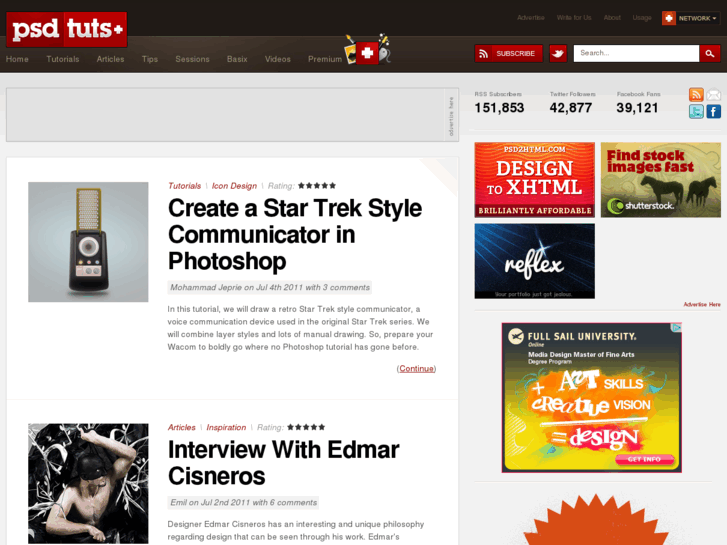The height and width of the screenshot is (545, 727).
Task: Click the red search magnifier button
Action: 710,53
